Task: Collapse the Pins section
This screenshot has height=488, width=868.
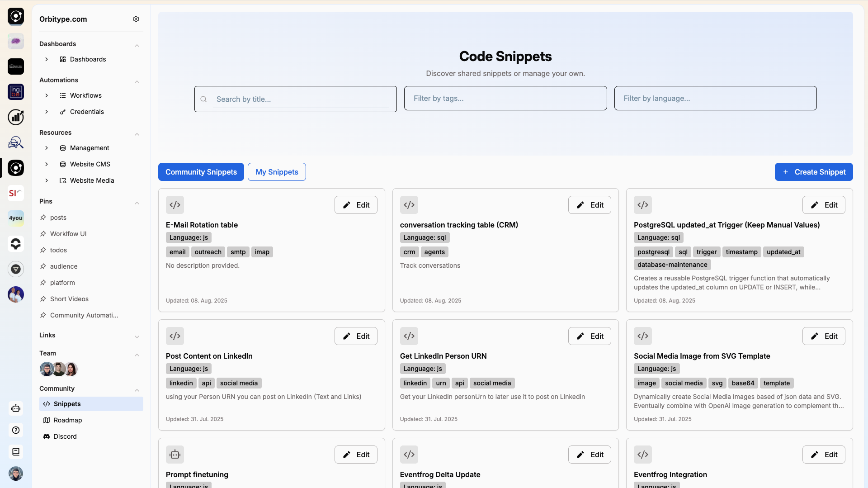Action: [x=137, y=203]
